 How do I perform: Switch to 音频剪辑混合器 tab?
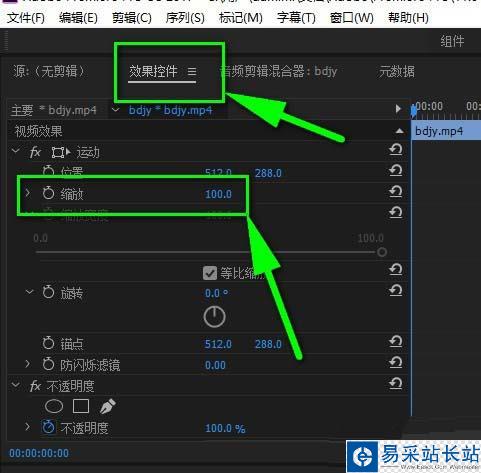point(279,71)
